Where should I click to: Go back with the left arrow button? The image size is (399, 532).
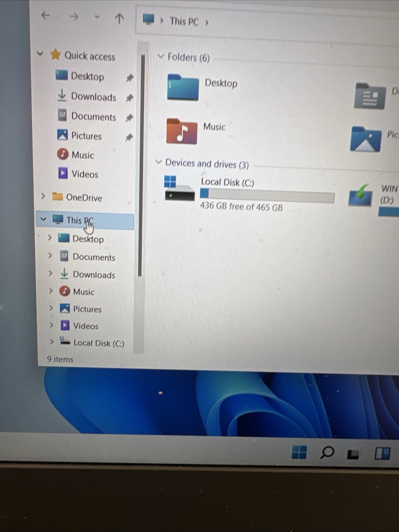46,15
